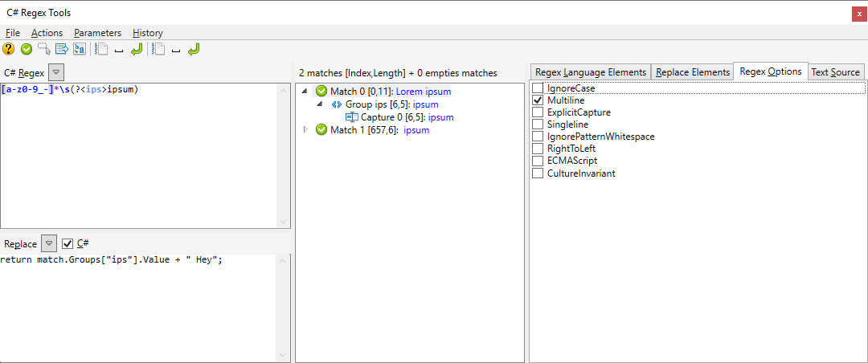Expand the Match 1 tree node
The image size is (868, 363).
[305, 129]
